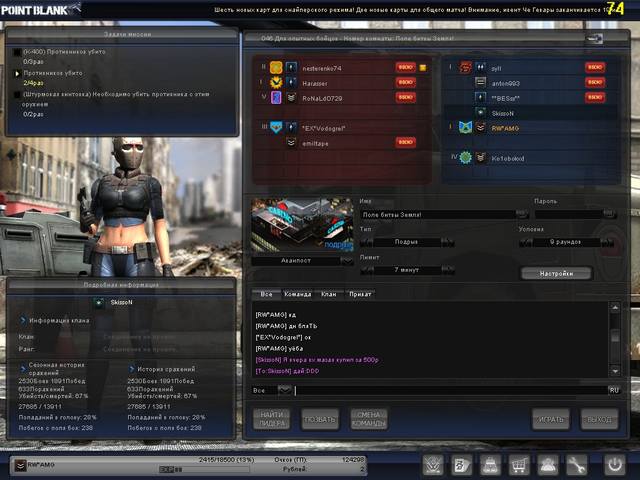This screenshot has width=640, height=480.
Task: Click the yellow room-master icon by nesterenko74
Action: [x=423, y=68]
